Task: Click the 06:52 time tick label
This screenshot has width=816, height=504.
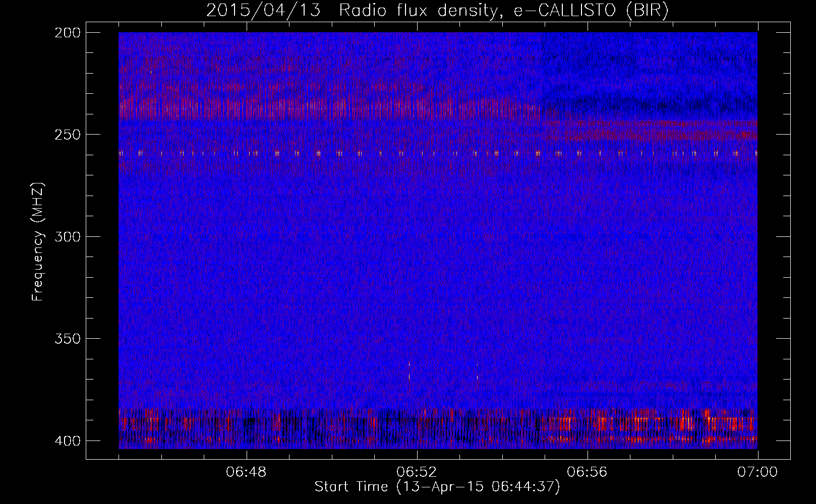Action: click(x=417, y=472)
